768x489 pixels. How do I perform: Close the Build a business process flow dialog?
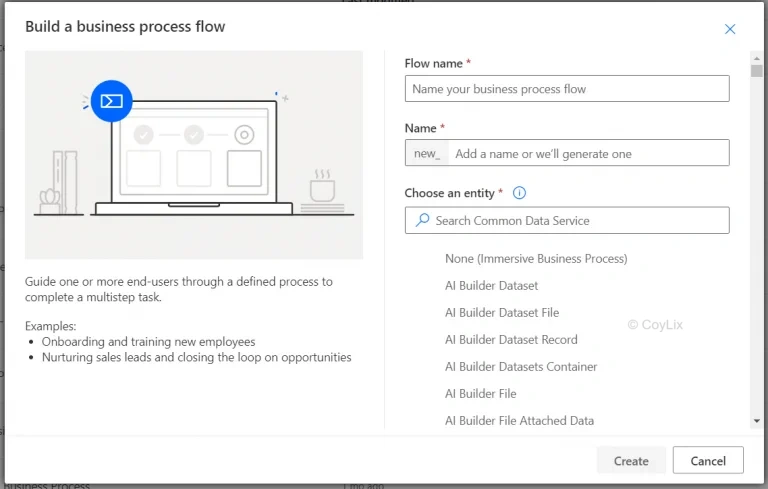[730, 29]
